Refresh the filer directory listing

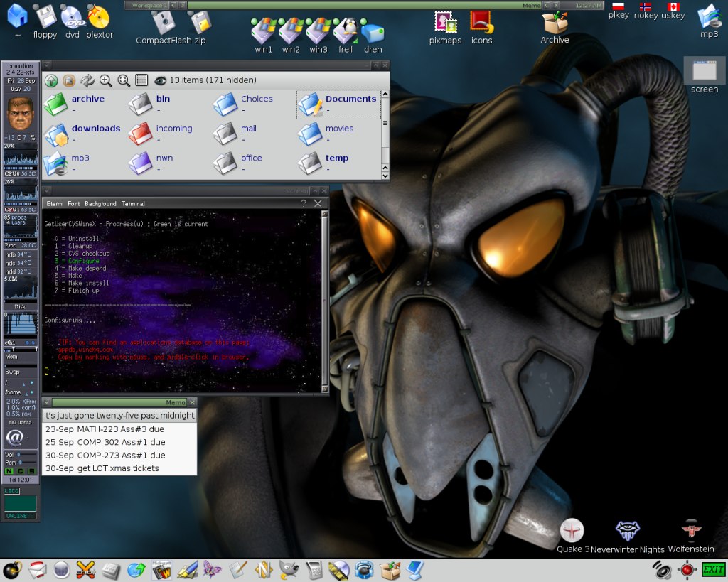coord(87,80)
